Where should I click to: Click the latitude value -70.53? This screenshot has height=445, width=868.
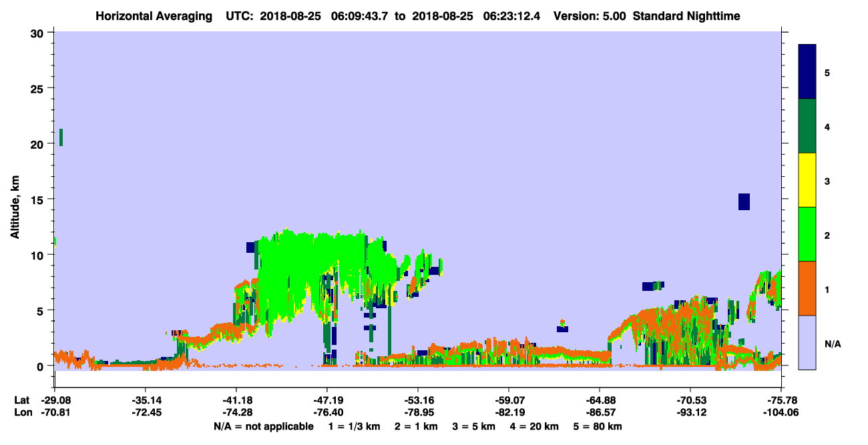[x=690, y=400]
